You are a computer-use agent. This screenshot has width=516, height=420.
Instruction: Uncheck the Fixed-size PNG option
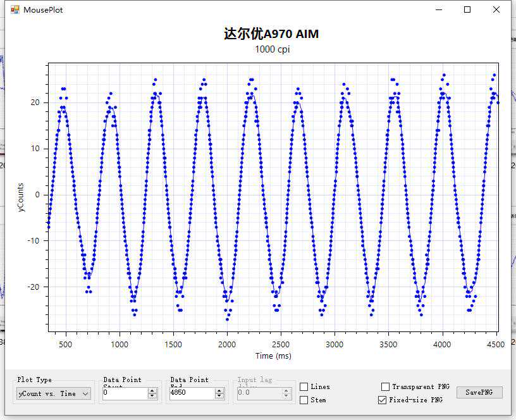[382, 400]
